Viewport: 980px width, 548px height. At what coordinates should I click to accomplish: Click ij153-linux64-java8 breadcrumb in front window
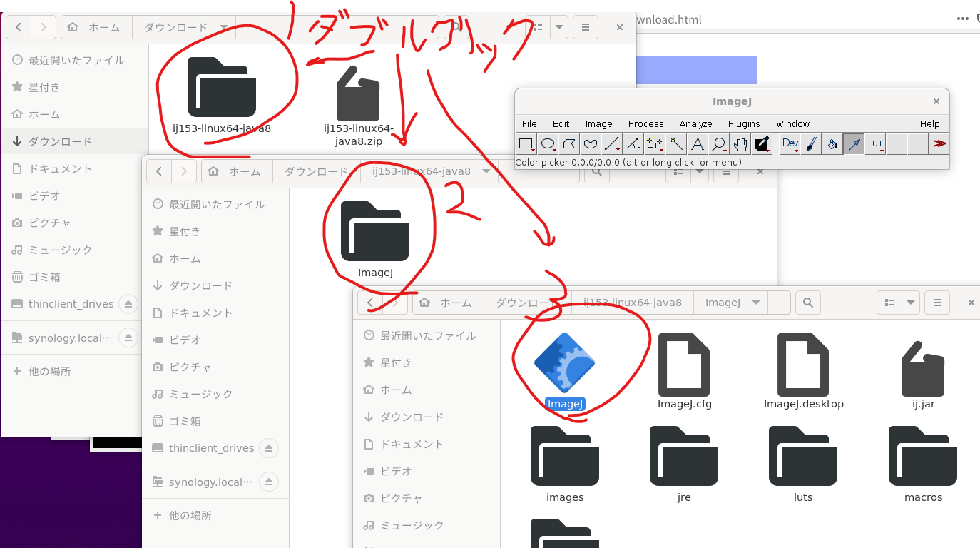click(x=633, y=303)
